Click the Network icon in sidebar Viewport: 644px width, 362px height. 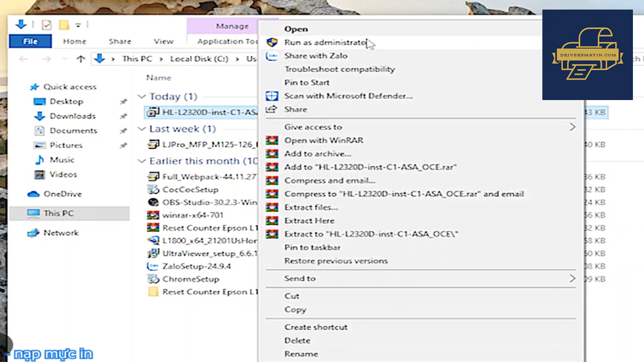click(x=33, y=233)
